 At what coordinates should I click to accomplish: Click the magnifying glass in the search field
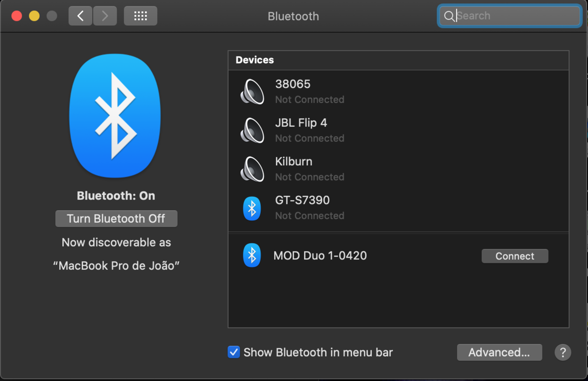tap(449, 16)
